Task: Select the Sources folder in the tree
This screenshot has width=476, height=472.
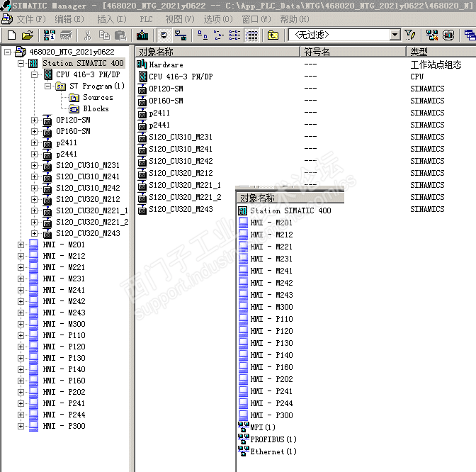Action: click(x=98, y=98)
